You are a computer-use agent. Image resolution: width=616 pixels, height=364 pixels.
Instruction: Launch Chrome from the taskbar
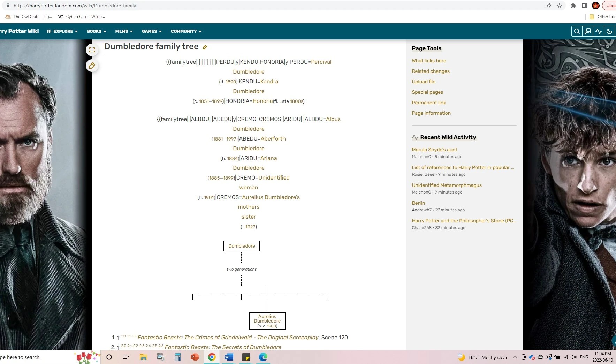click(212, 357)
